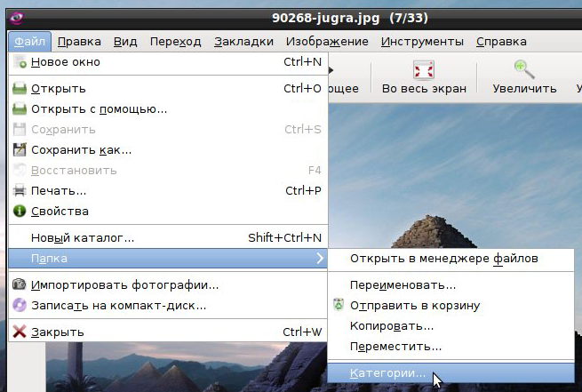Image resolution: width=582 pixels, height=392 pixels.
Task: Click the Увеличить magnifier icon
Action: click(524, 69)
